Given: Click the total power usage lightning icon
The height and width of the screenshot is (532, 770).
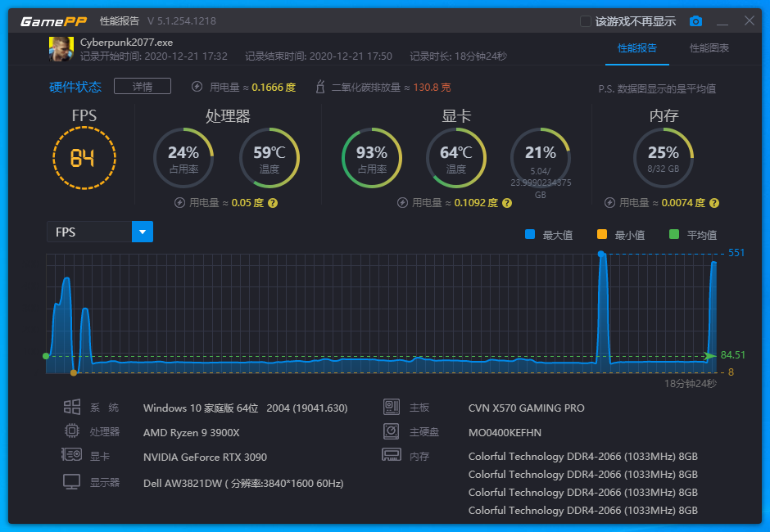Looking at the screenshot, I should [x=197, y=87].
